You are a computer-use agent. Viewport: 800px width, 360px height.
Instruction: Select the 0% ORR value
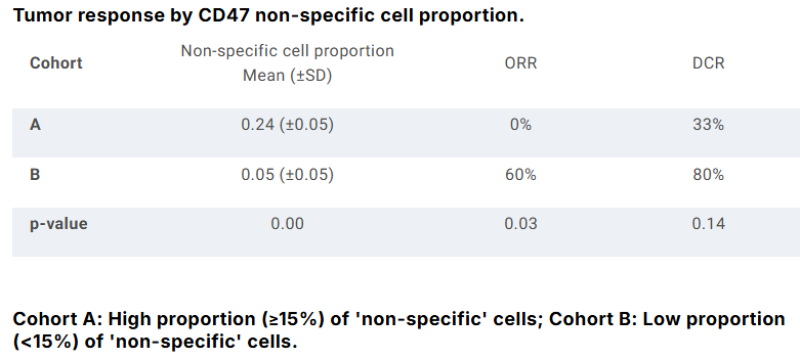click(520, 124)
